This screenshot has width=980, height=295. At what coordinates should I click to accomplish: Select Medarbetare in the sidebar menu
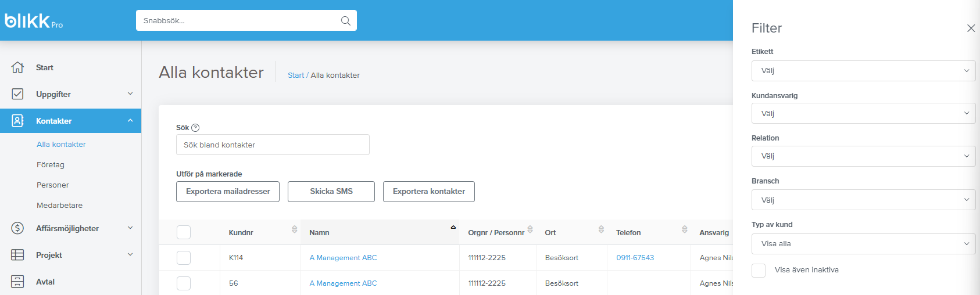click(59, 206)
